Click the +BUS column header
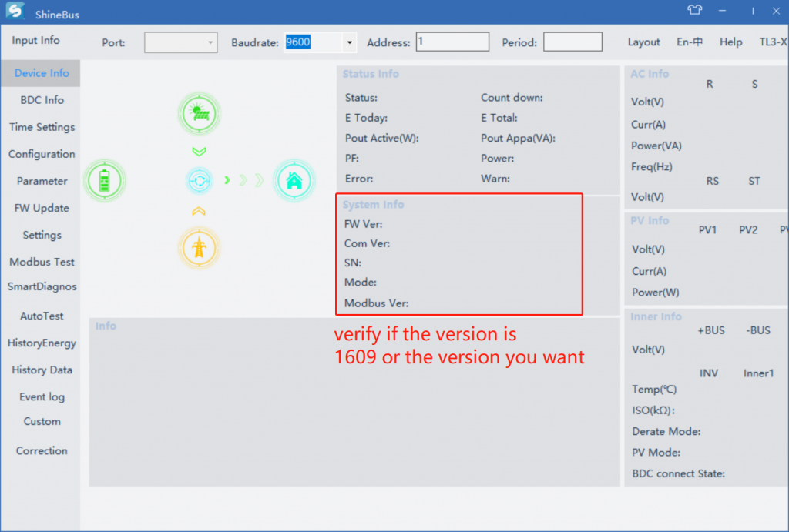 tap(711, 330)
